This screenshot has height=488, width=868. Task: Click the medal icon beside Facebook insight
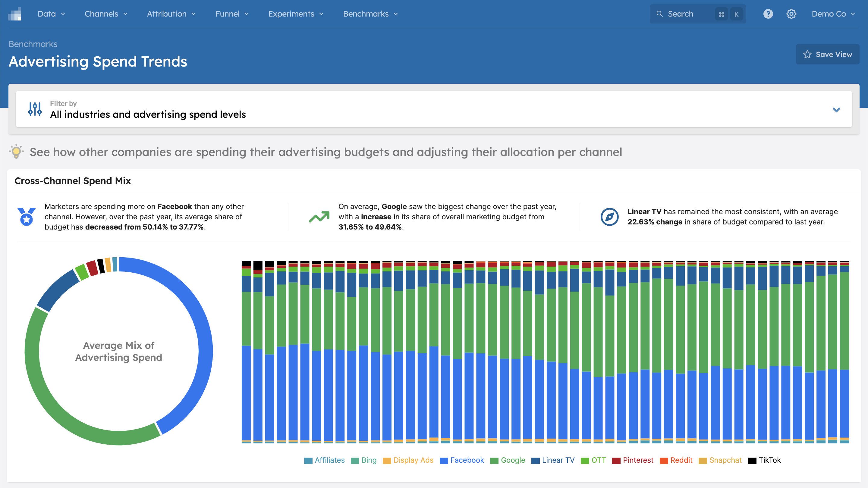(26, 217)
